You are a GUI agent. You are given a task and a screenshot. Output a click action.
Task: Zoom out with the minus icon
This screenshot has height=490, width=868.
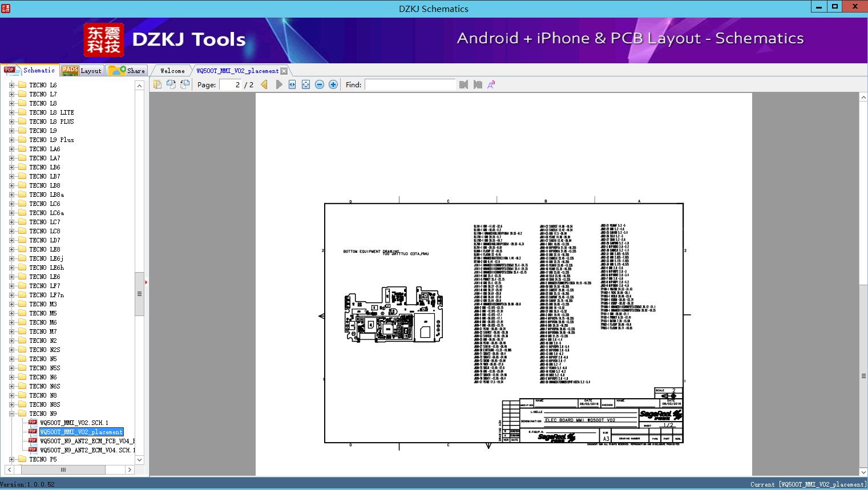point(320,84)
